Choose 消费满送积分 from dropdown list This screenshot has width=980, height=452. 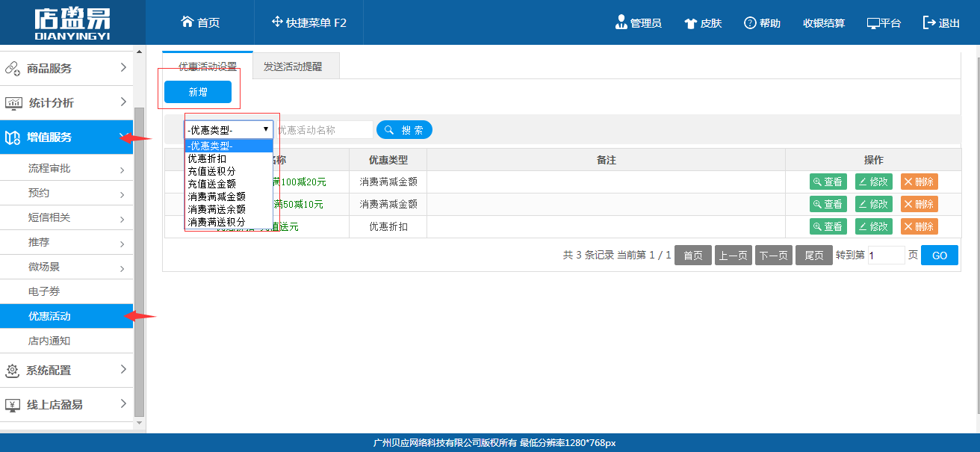tap(229, 222)
